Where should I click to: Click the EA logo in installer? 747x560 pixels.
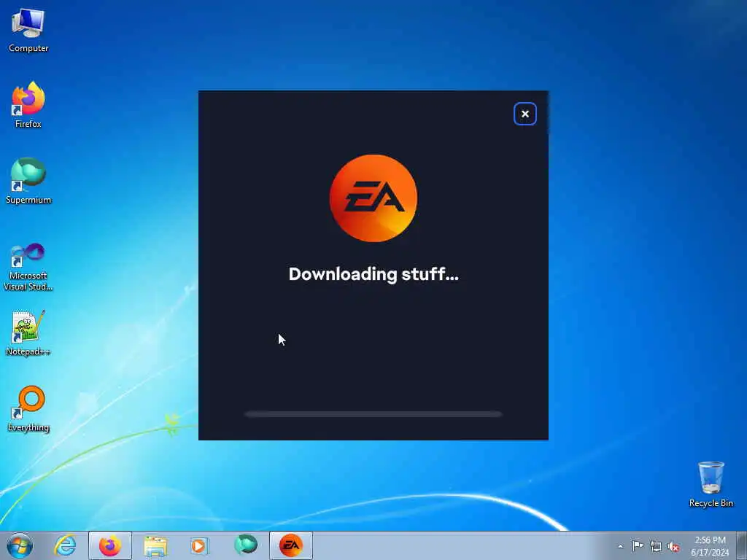[373, 198]
